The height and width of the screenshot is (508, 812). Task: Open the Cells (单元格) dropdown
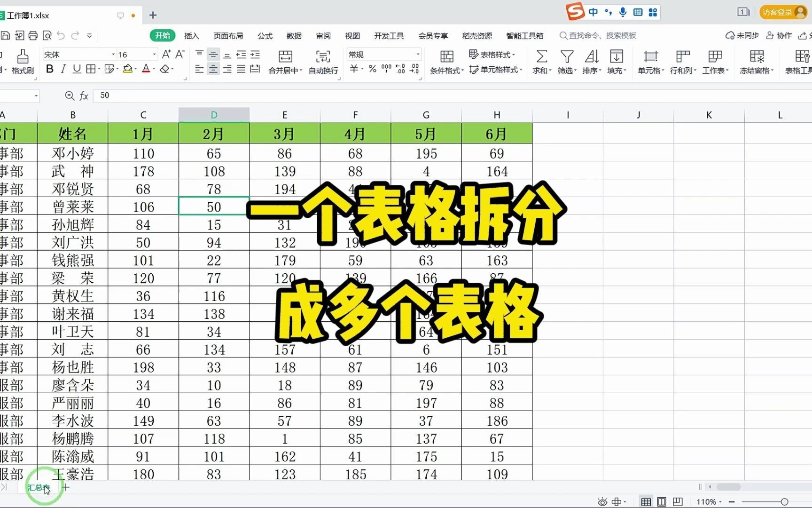pos(651,62)
